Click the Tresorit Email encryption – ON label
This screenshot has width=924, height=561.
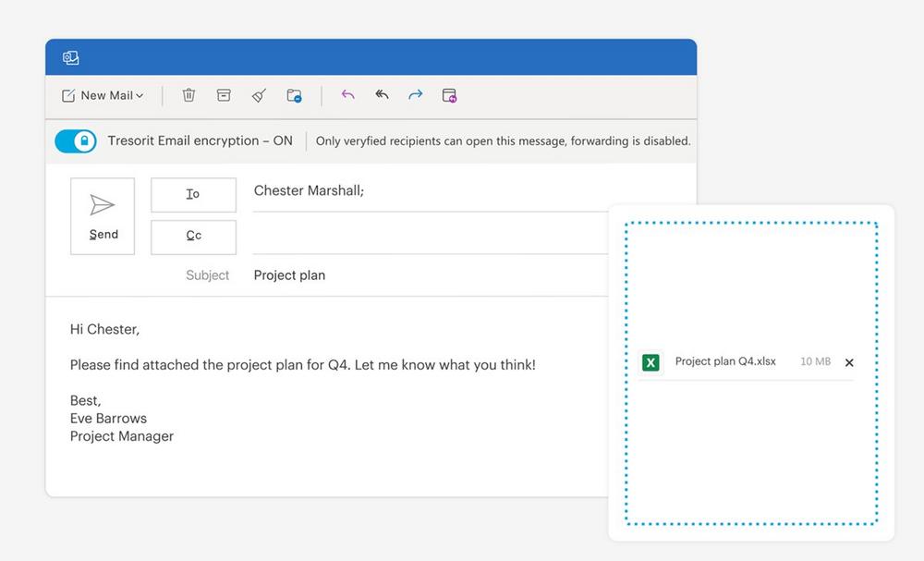(200, 140)
